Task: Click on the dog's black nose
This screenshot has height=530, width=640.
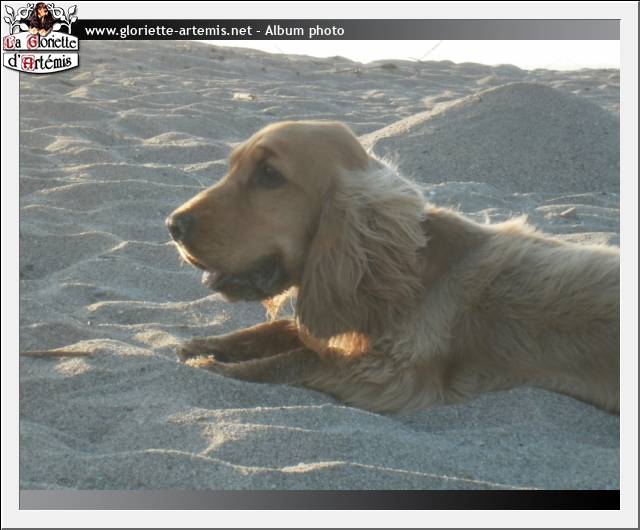Action: (x=180, y=227)
